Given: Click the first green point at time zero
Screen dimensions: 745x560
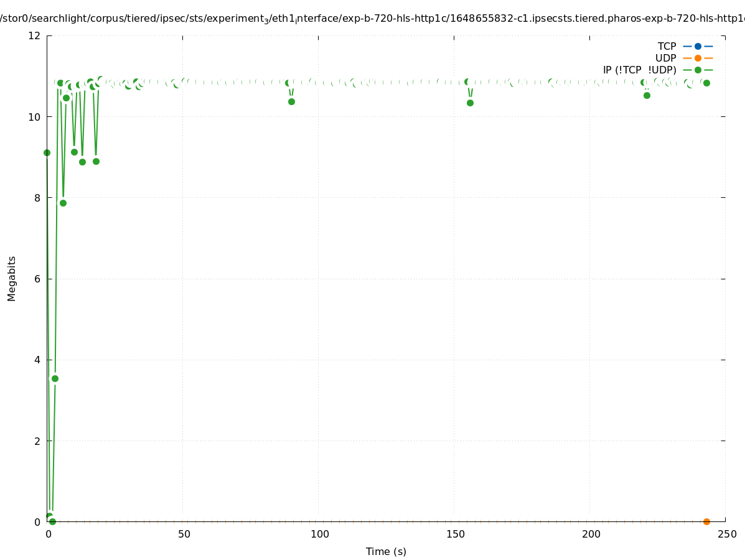Looking at the screenshot, I should [x=47, y=152].
